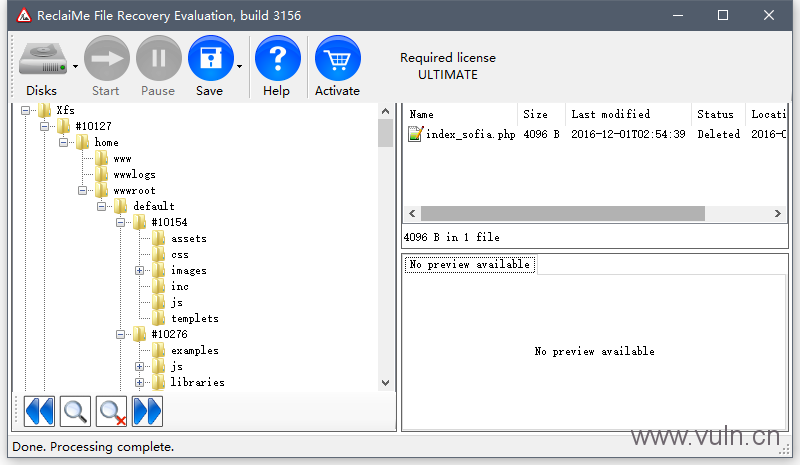
Task: Collapse the home folder node
Action: [x=63, y=142]
